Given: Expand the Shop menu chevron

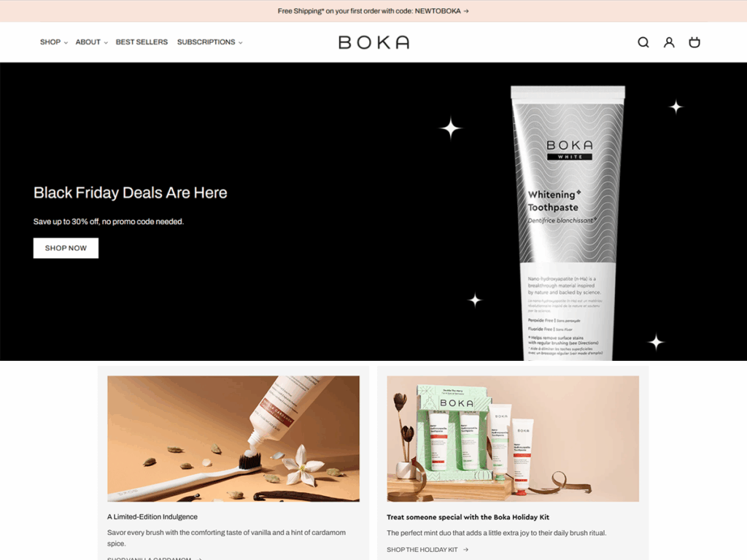Looking at the screenshot, I should 66,42.
